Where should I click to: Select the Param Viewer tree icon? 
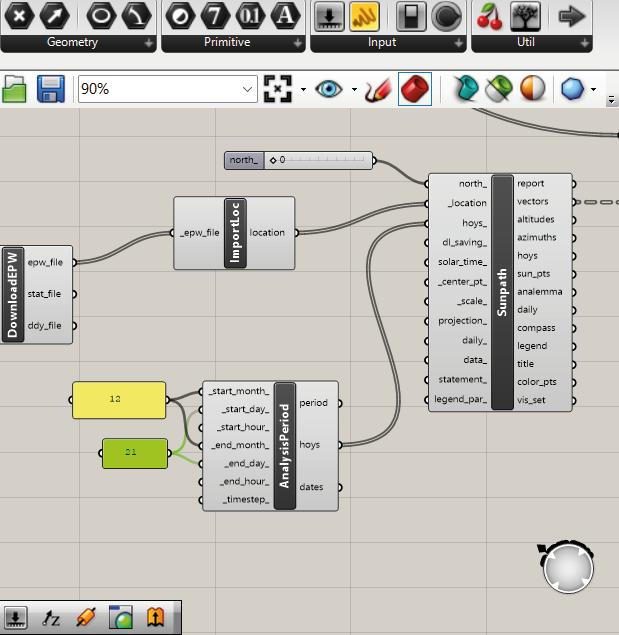point(525,16)
